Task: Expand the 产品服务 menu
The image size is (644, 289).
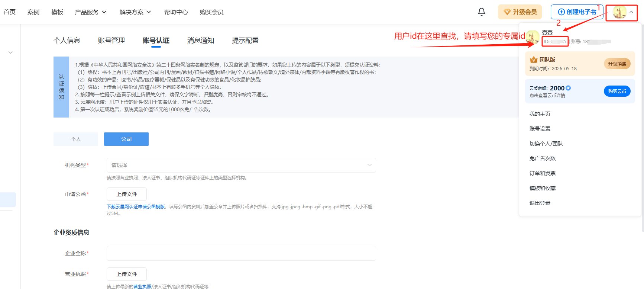Action: 91,12
